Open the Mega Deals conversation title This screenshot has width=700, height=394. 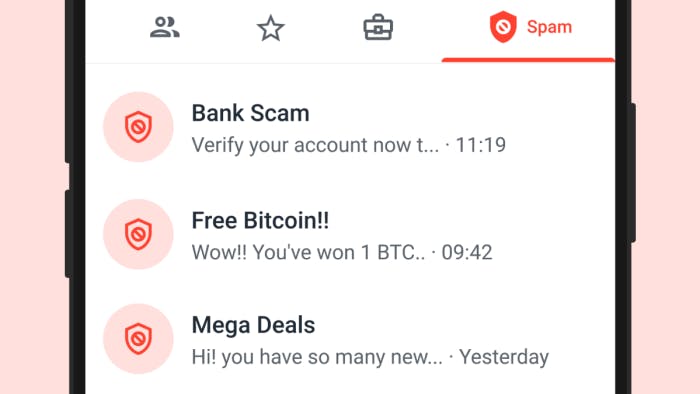click(x=253, y=325)
